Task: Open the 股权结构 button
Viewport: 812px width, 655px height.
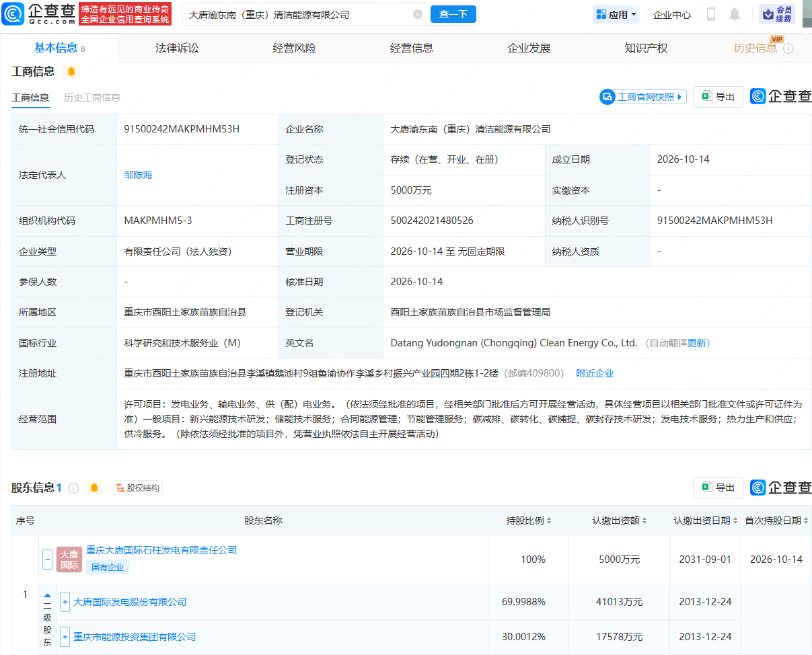Action: pyautogui.click(x=138, y=488)
